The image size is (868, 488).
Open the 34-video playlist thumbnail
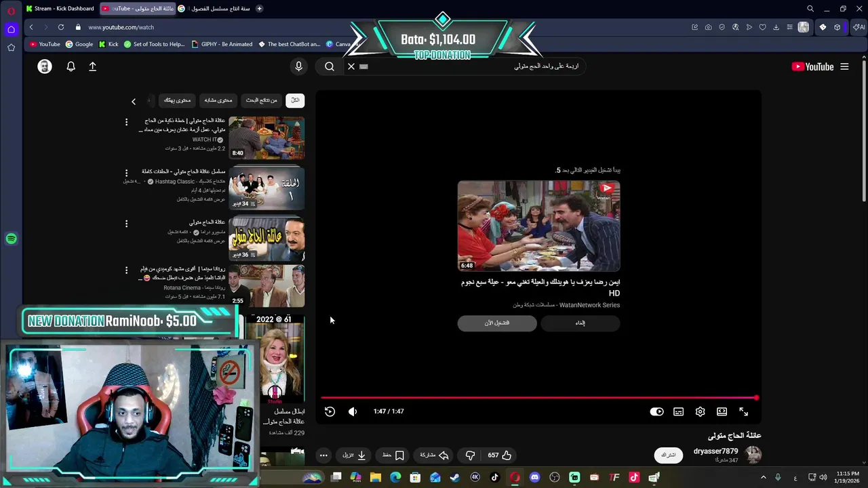(x=267, y=188)
